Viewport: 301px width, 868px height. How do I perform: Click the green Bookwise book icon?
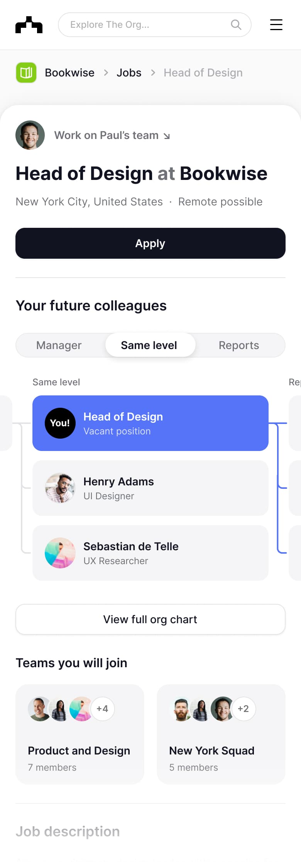[26, 73]
